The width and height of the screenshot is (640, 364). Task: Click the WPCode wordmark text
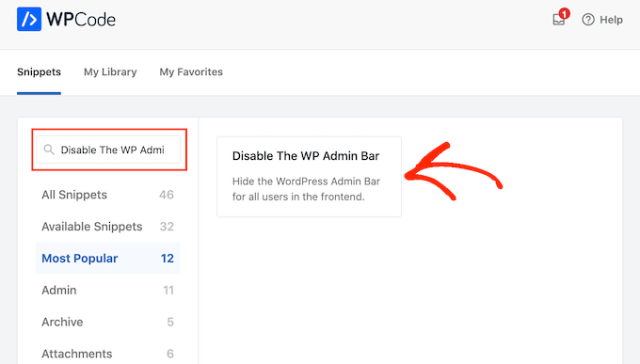pos(81,19)
